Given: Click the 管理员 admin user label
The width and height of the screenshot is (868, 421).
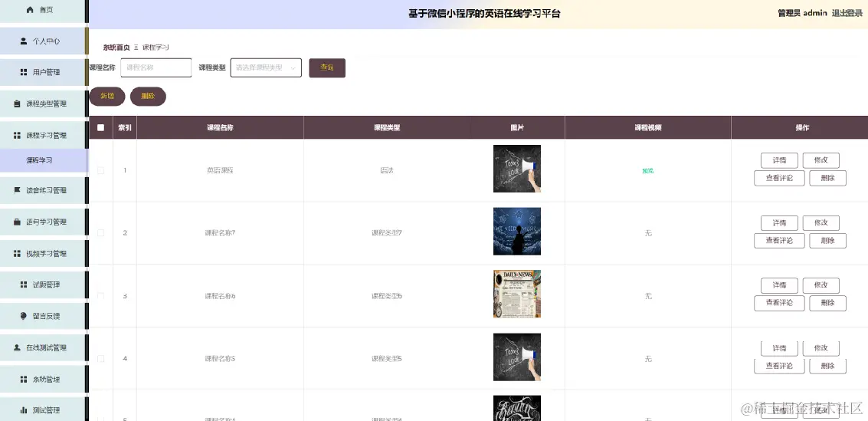Looking at the screenshot, I should 802,13.
